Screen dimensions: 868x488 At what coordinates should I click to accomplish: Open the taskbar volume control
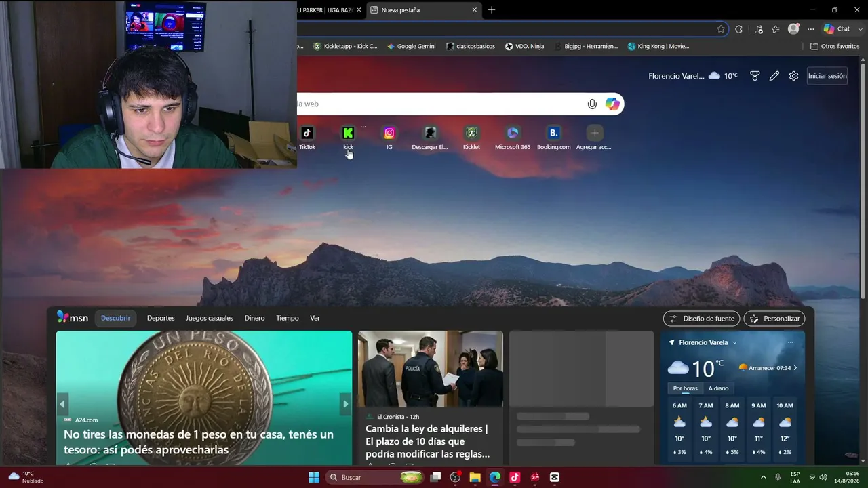point(823,477)
